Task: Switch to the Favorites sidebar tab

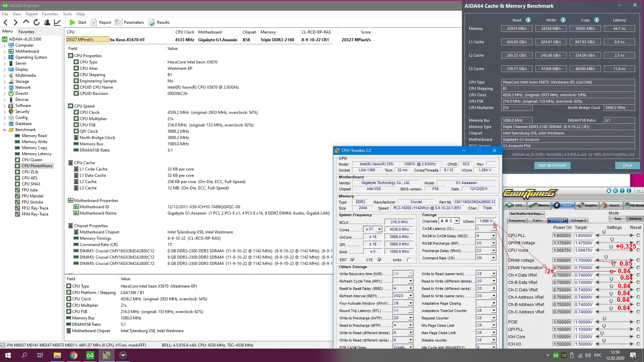Action: click(26, 32)
